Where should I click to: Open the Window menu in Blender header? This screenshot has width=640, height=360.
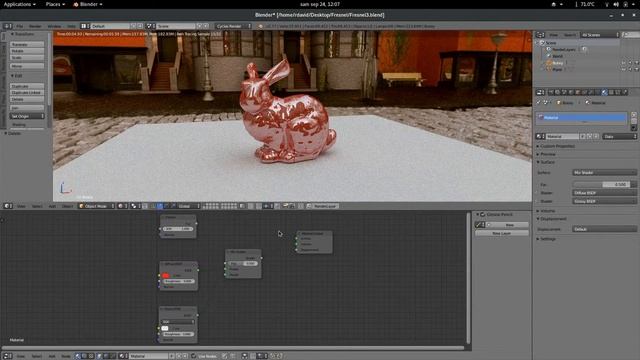(x=54, y=26)
